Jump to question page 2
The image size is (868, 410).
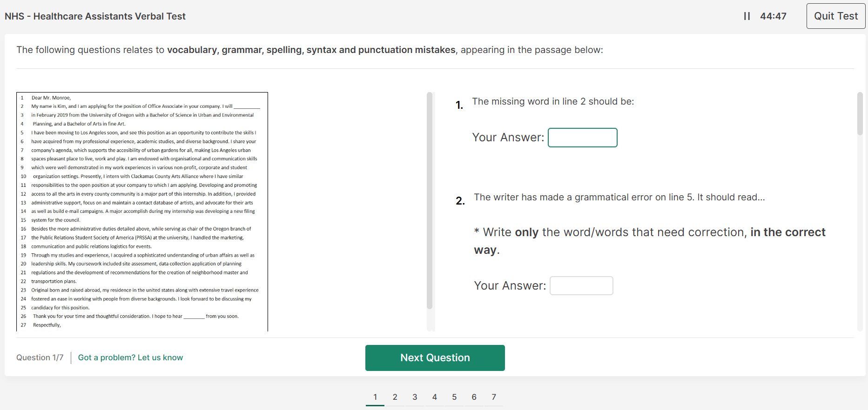[x=395, y=397]
